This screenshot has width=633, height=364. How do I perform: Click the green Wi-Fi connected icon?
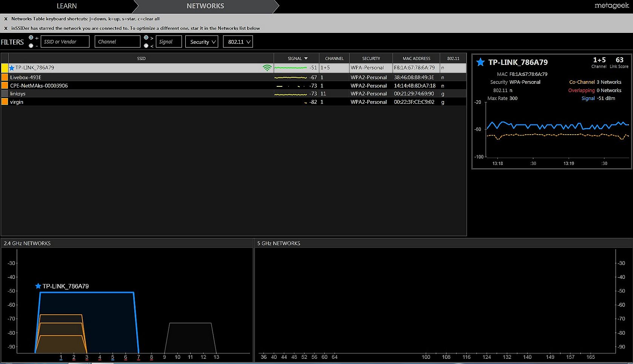coord(267,68)
